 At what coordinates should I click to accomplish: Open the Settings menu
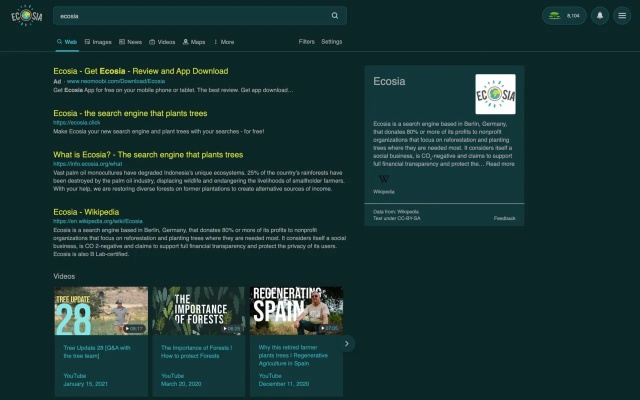click(331, 42)
